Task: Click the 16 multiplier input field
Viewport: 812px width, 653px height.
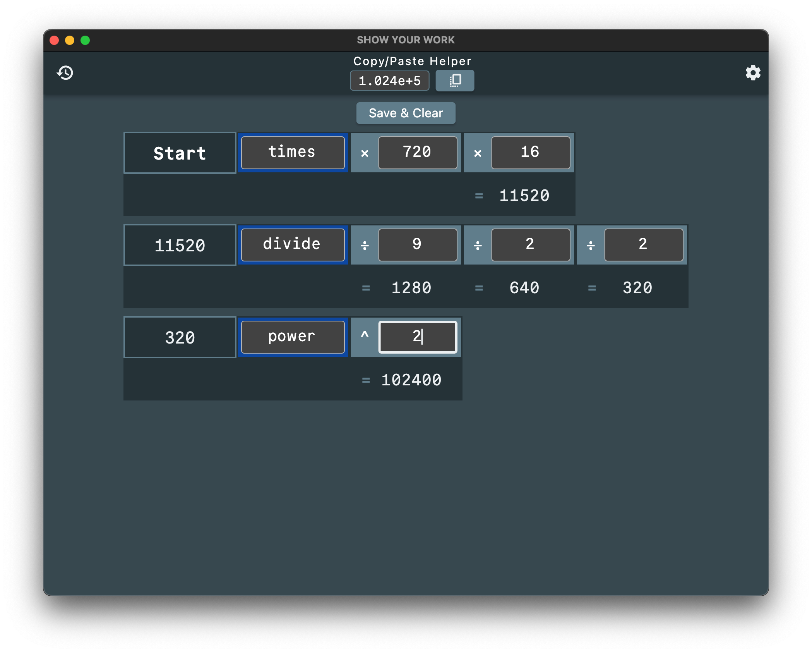Action: click(529, 152)
